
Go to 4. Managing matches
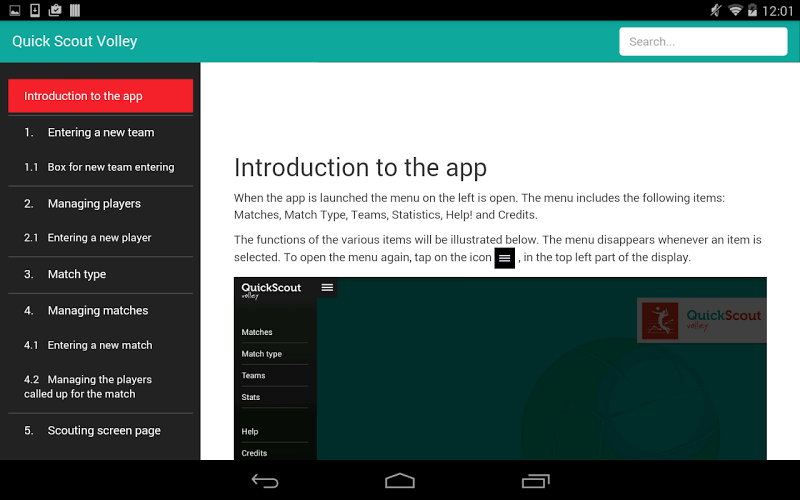click(x=101, y=311)
